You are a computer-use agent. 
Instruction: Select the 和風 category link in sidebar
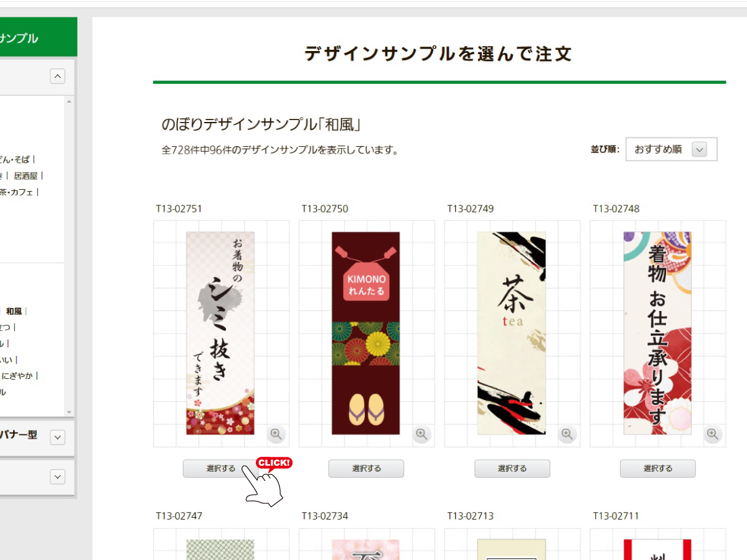pyautogui.click(x=14, y=311)
